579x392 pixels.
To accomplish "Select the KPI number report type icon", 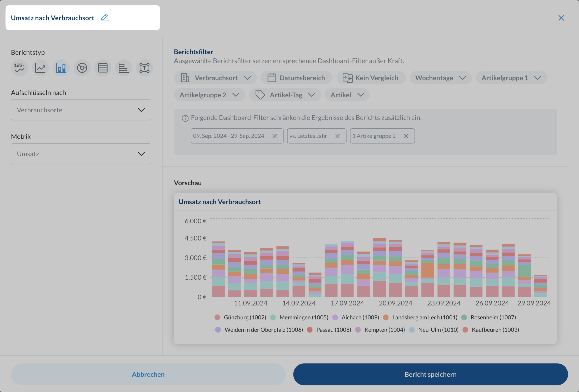I will pos(19,68).
